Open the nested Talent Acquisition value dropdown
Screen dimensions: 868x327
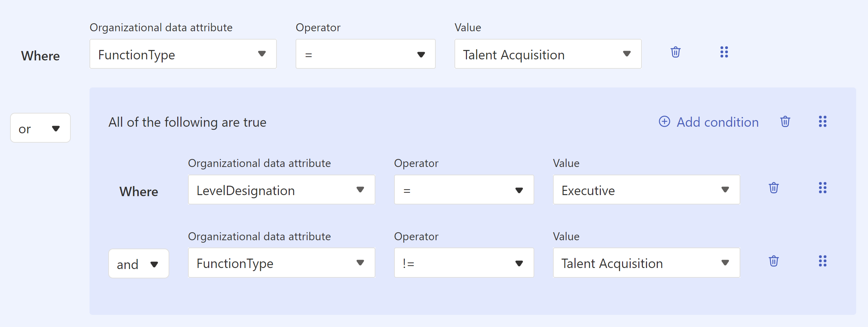point(646,263)
